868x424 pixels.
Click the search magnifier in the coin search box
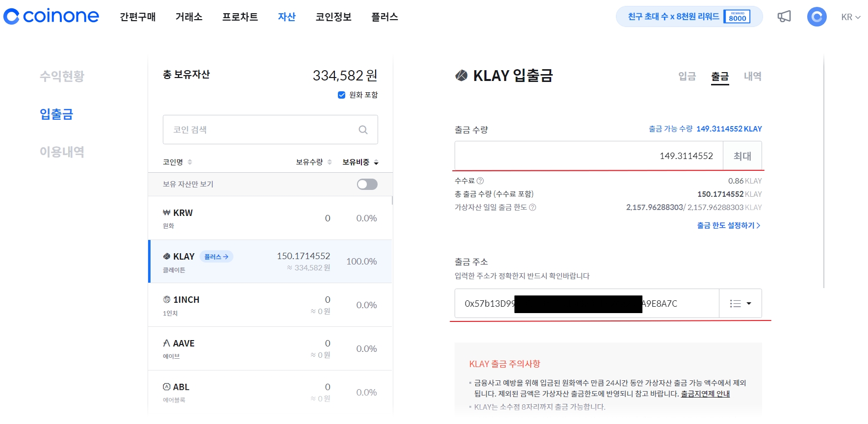coord(363,130)
